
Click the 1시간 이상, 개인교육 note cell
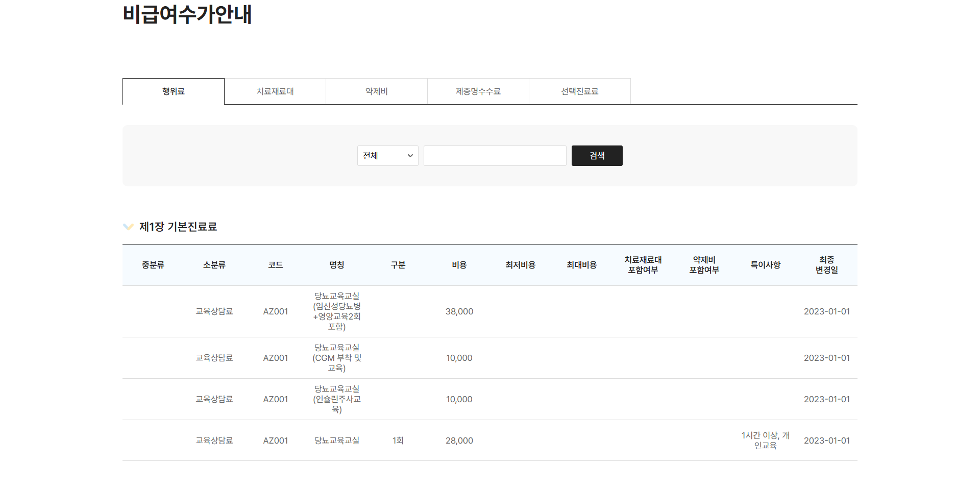click(x=765, y=441)
